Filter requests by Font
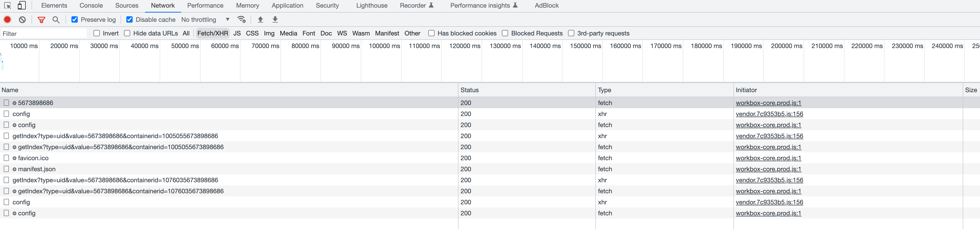The image size is (980, 229). [309, 33]
